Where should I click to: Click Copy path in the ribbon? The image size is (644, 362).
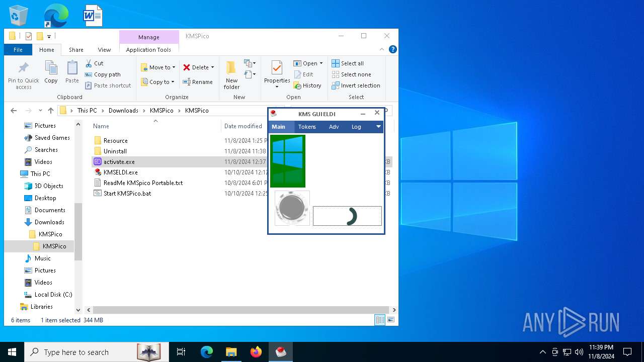[x=103, y=74]
